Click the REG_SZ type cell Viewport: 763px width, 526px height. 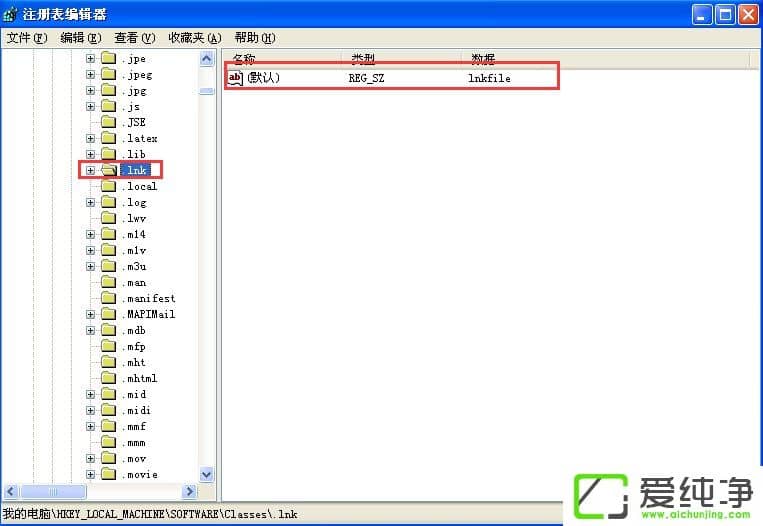tap(366, 78)
